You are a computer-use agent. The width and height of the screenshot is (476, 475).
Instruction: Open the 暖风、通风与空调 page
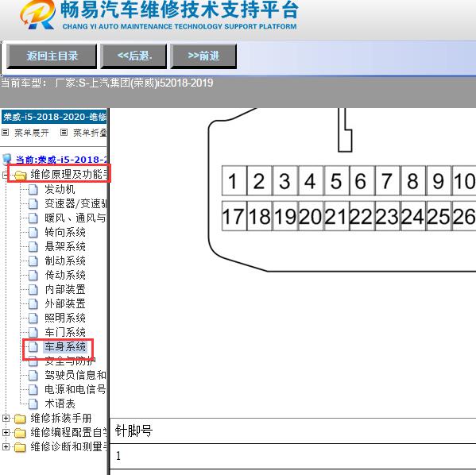[x=75, y=218]
